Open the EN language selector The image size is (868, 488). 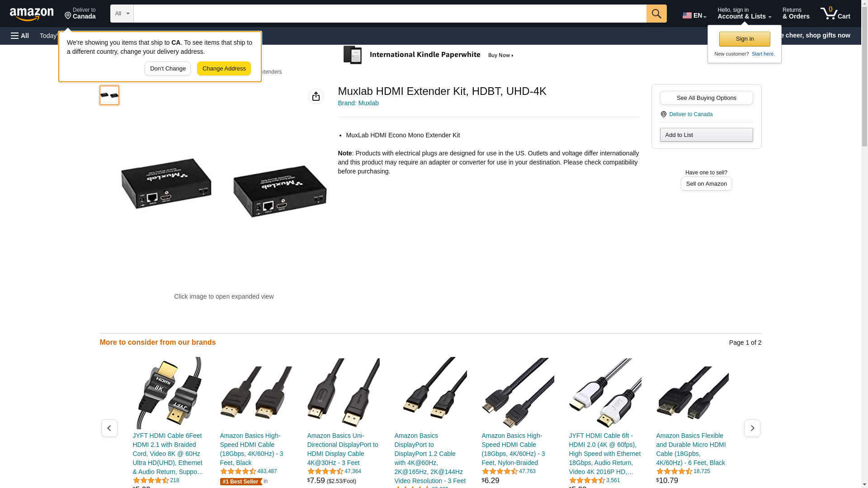pos(694,15)
